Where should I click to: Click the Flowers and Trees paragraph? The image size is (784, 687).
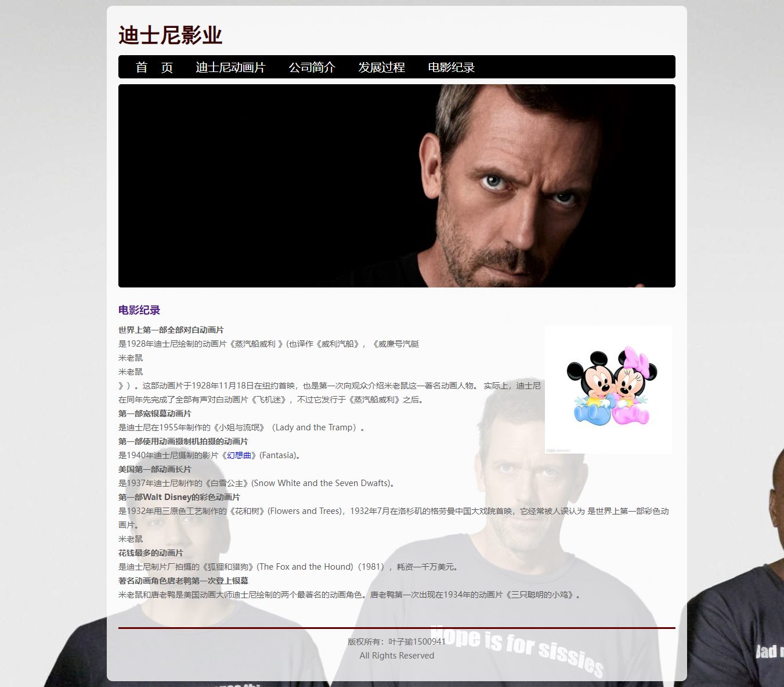click(x=394, y=518)
